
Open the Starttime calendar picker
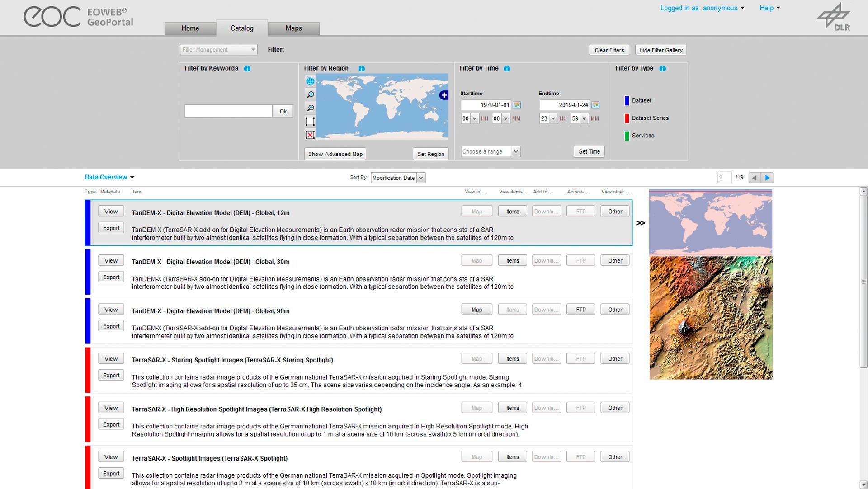[x=517, y=105]
